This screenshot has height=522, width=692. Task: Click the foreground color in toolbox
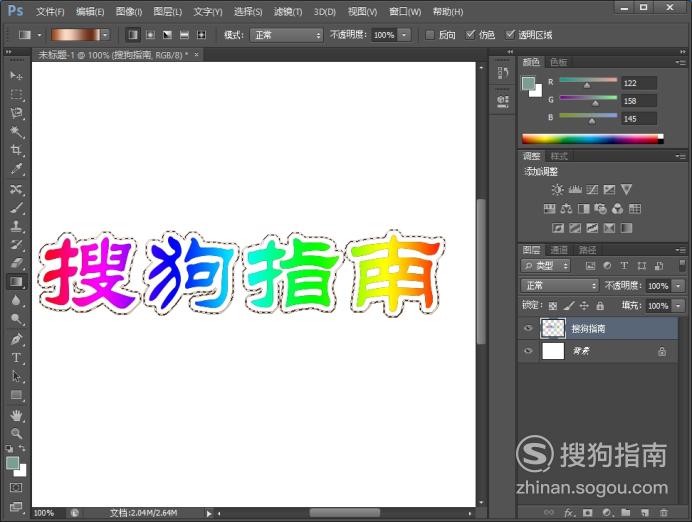click(x=12, y=463)
